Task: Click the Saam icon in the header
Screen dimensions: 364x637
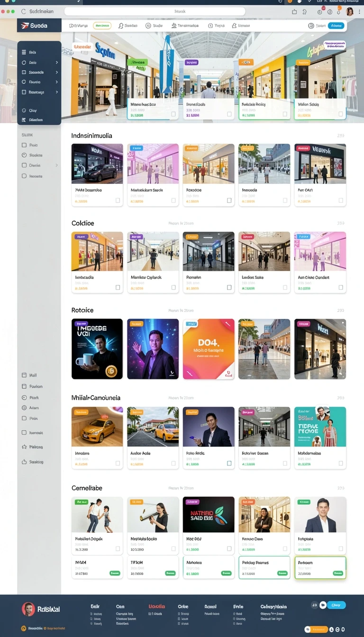Action: pyautogui.click(x=311, y=26)
